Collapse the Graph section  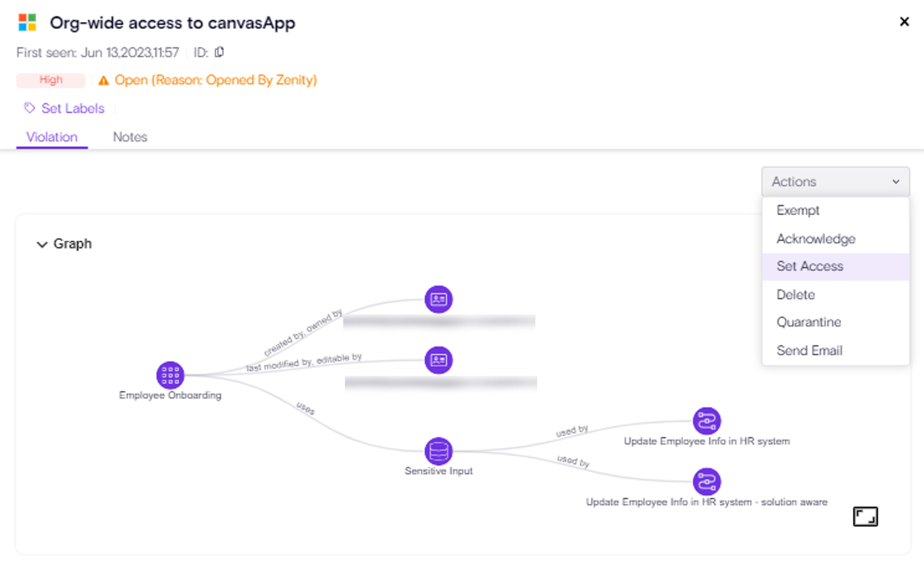(42, 244)
